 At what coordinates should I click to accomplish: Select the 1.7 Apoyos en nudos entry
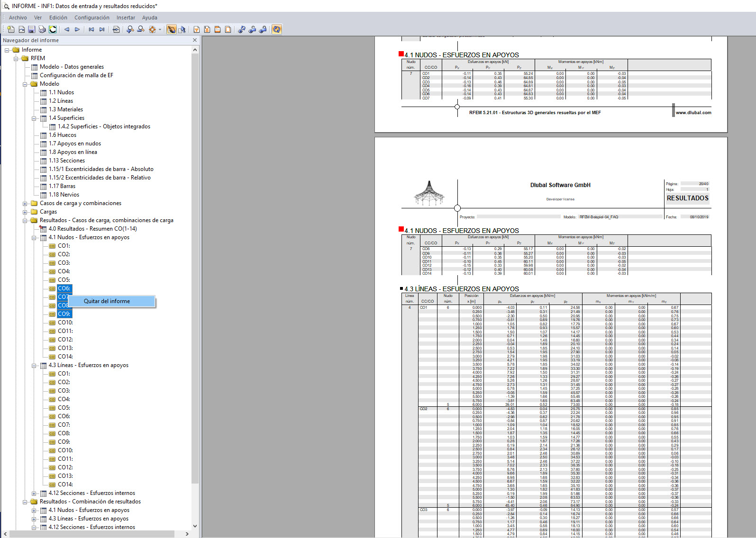click(x=75, y=143)
